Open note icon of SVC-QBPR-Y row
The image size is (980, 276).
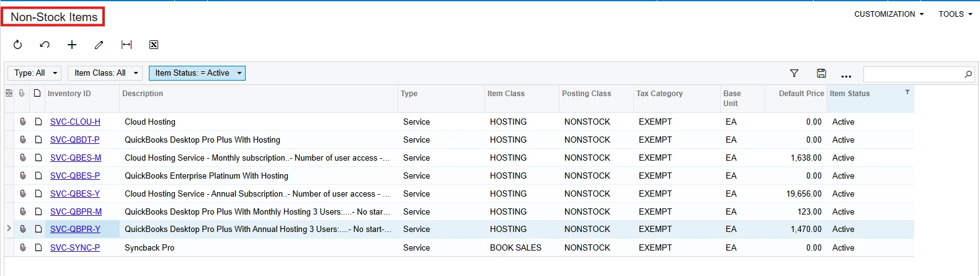(38, 229)
